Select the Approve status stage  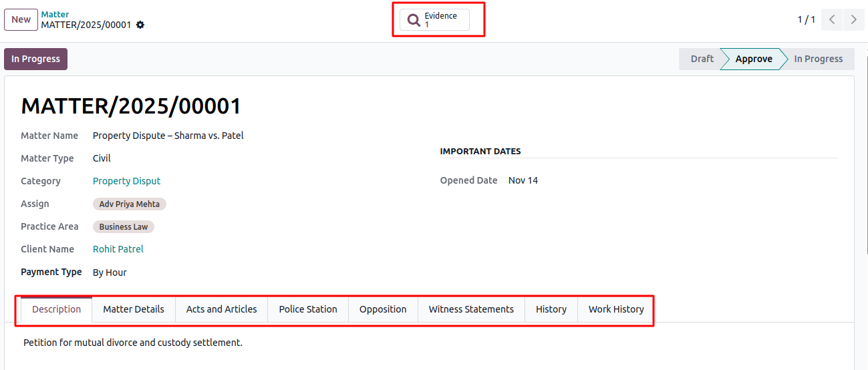click(753, 59)
